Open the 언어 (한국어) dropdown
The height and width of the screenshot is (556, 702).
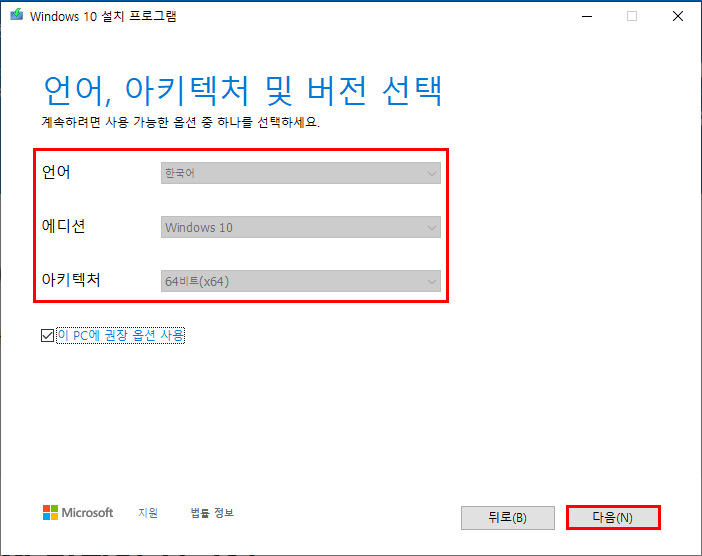[x=301, y=173]
